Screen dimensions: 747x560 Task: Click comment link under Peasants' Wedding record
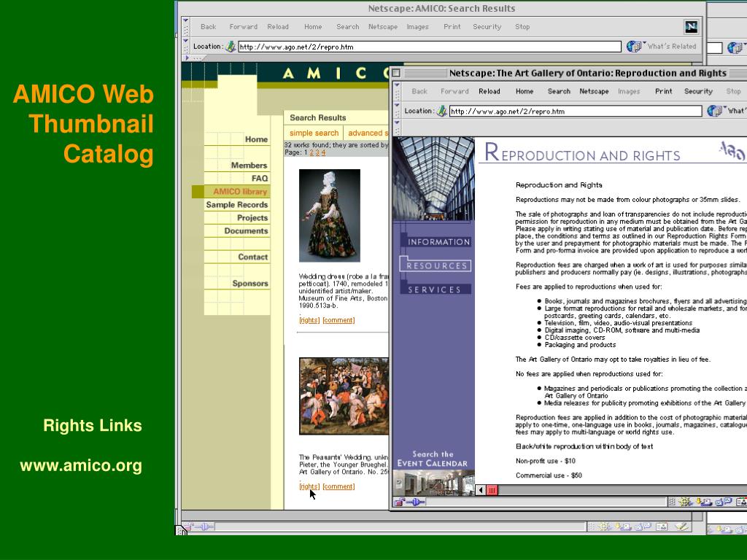[338, 486]
